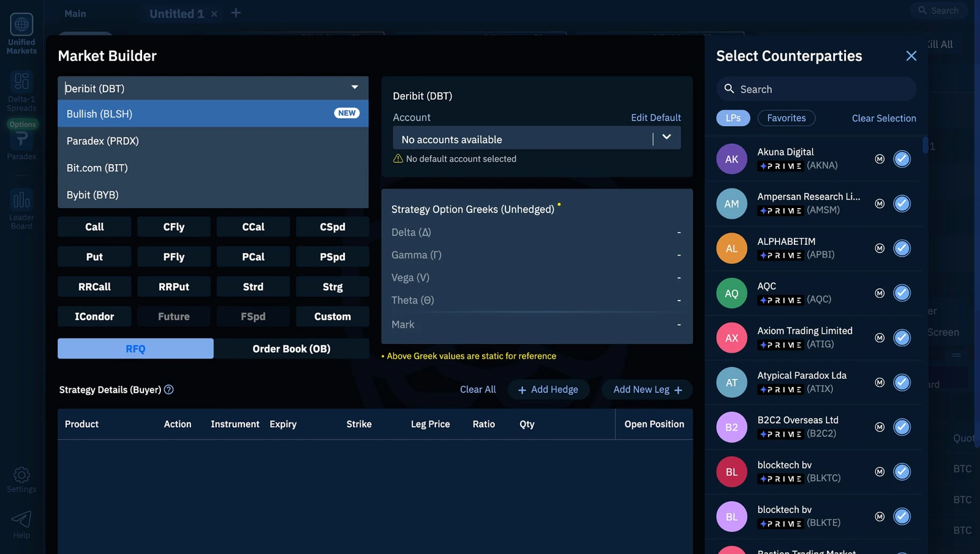This screenshot has width=980, height=554.
Task: Uncheck blocktech bv BLKTC counterparty
Action: pyautogui.click(x=902, y=472)
